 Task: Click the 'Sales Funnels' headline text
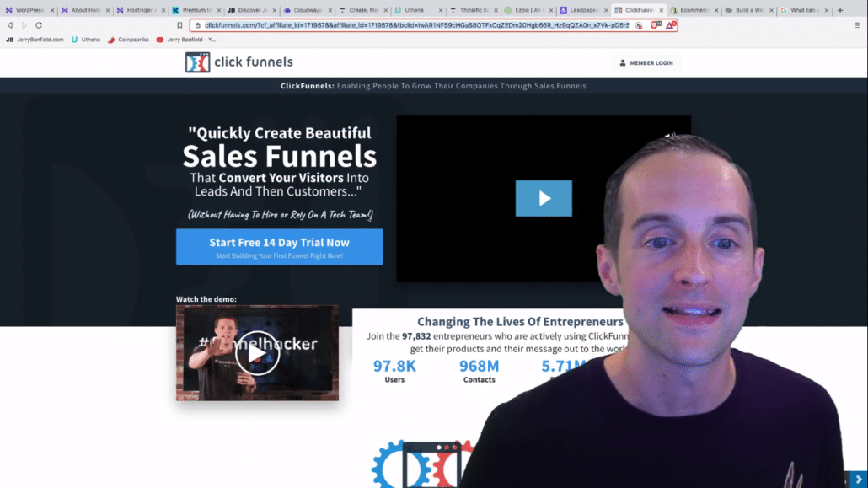280,156
